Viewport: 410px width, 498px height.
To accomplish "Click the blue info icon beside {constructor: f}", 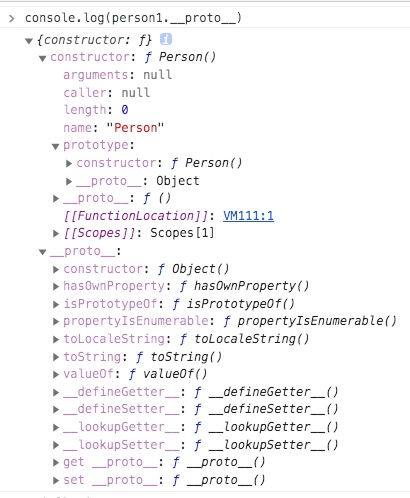I will (166, 39).
